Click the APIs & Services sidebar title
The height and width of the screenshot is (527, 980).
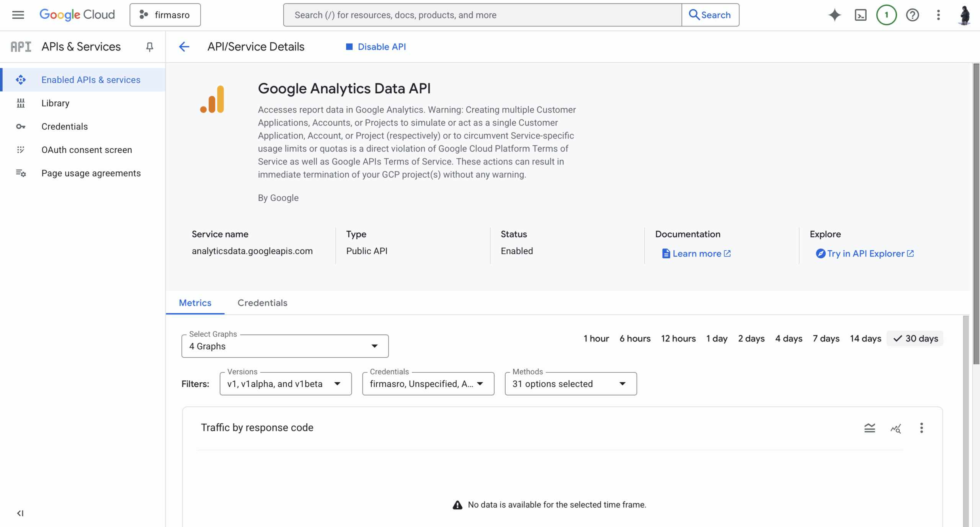pyautogui.click(x=81, y=47)
